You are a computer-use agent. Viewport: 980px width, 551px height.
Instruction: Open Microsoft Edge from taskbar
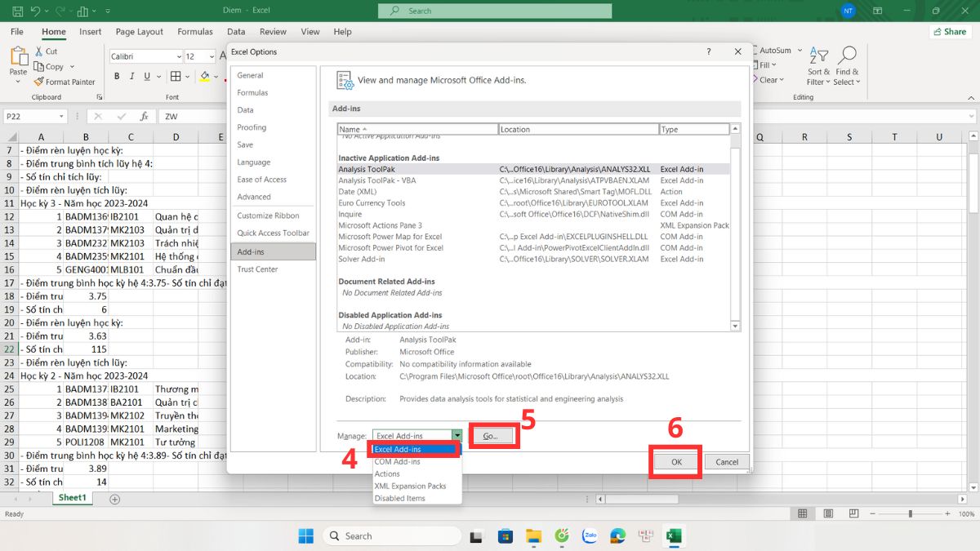tap(618, 535)
